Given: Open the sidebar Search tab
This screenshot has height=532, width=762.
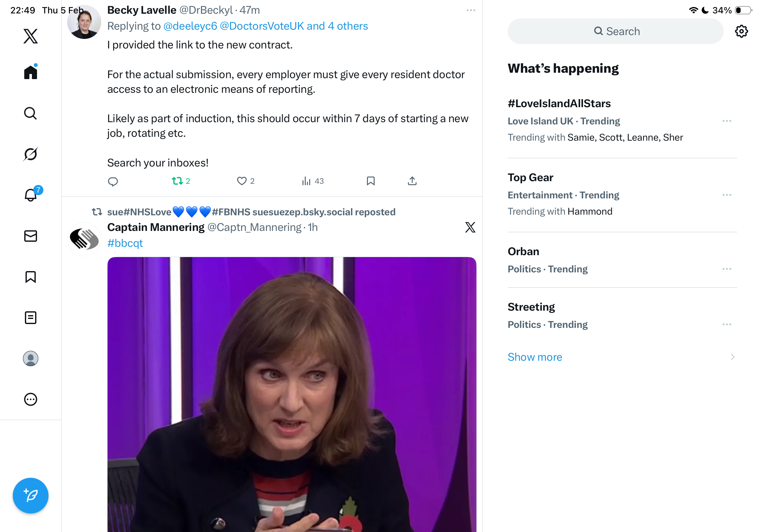Looking at the screenshot, I should tap(31, 113).
